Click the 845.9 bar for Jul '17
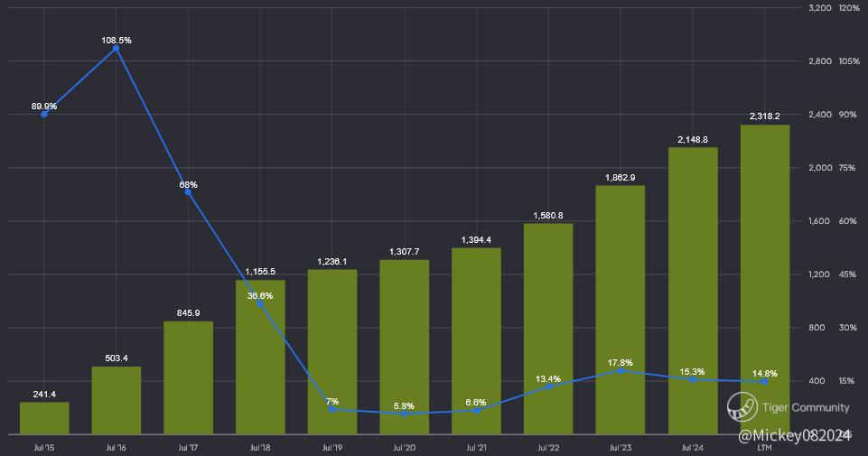This screenshot has height=456, width=868. (x=188, y=377)
